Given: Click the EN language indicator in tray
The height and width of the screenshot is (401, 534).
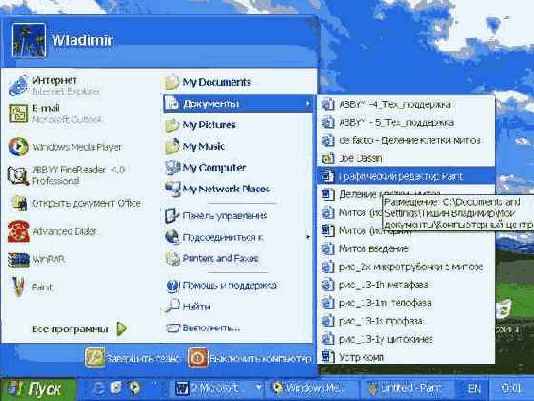Looking at the screenshot, I should pyautogui.click(x=474, y=388).
